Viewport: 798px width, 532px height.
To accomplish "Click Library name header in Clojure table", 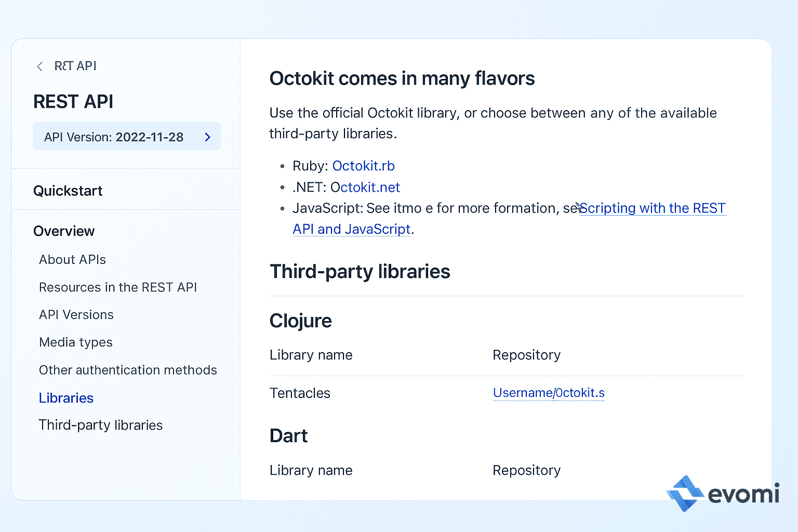I will [311, 355].
